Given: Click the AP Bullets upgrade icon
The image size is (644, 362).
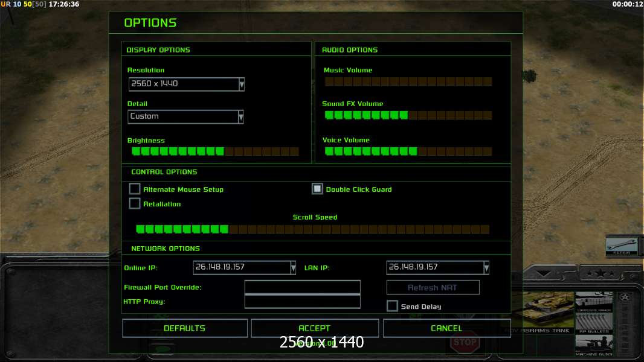Looking at the screenshot, I should point(594,323).
